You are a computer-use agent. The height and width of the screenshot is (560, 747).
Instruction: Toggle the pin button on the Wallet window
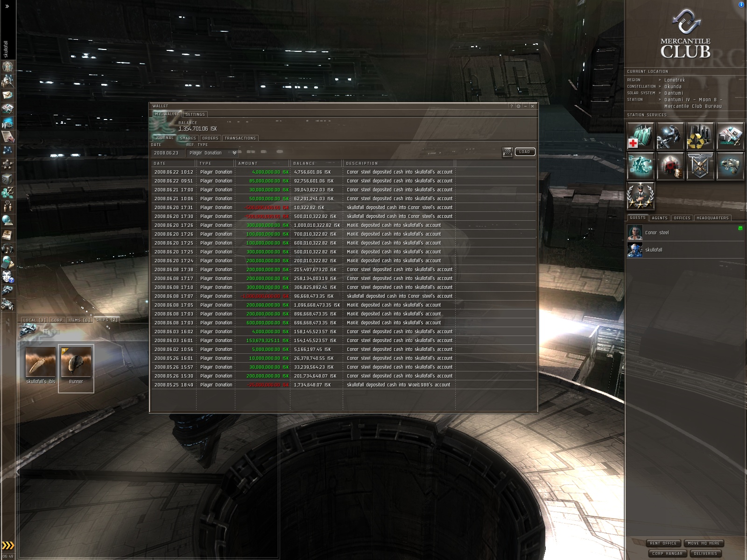pos(518,106)
